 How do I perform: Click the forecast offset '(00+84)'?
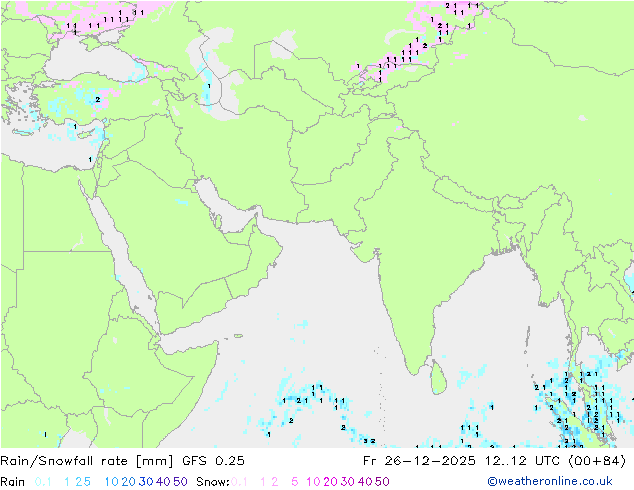click(x=597, y=461)
